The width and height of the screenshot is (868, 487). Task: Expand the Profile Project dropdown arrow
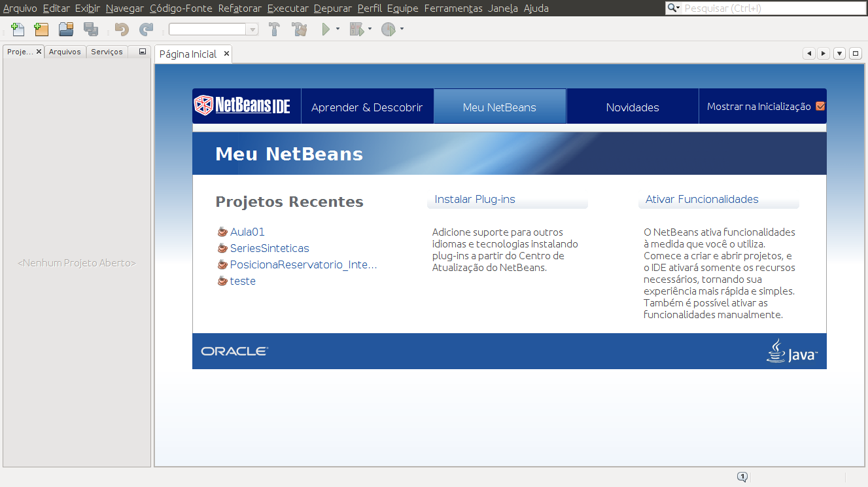tap(402, 29)
